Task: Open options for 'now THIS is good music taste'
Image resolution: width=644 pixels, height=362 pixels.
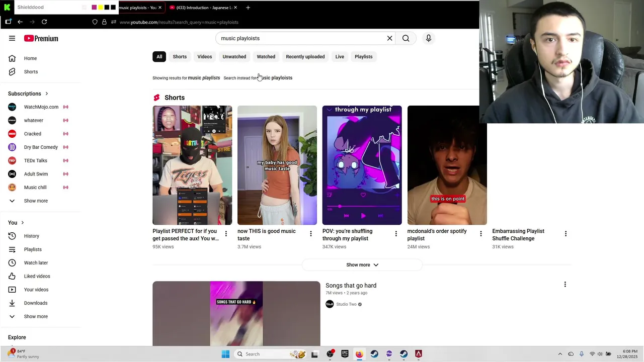Action: click(310, 234)
